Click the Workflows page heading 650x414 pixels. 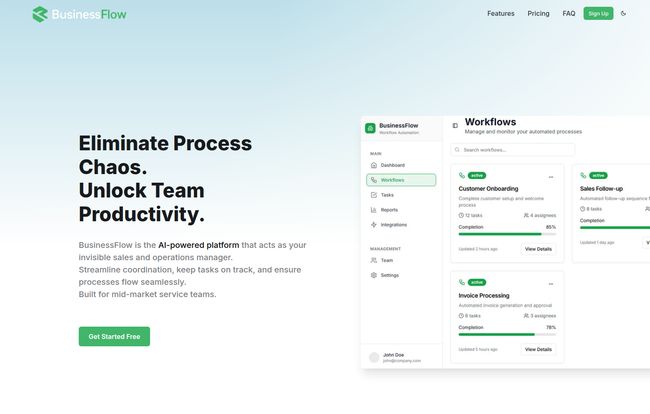pos(490,122)
